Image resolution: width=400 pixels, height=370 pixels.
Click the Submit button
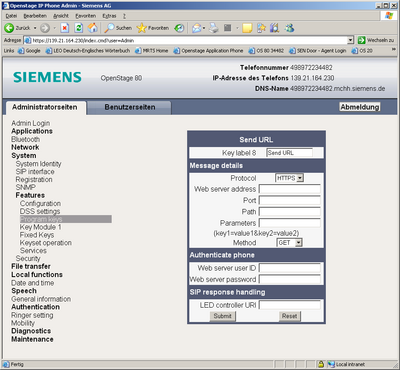click(222, 316)
